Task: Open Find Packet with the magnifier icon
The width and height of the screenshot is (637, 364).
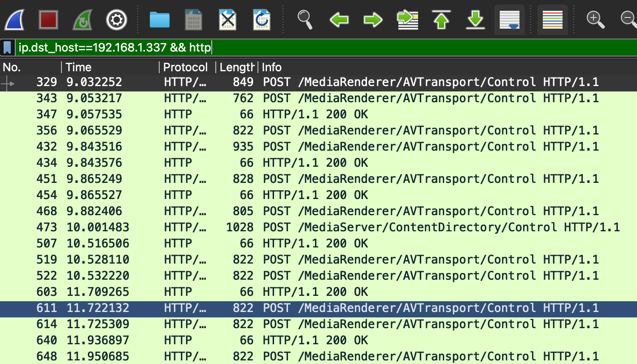Action: (305, 20)
